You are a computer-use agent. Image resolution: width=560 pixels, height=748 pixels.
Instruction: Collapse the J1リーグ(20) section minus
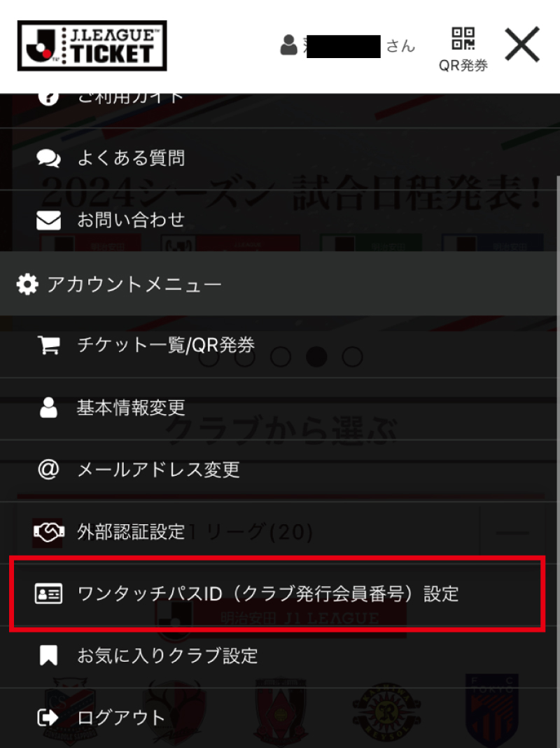point(512,533)
